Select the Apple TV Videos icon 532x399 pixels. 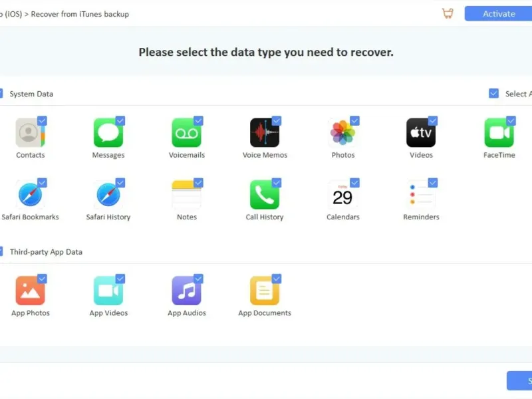[421, 132]
